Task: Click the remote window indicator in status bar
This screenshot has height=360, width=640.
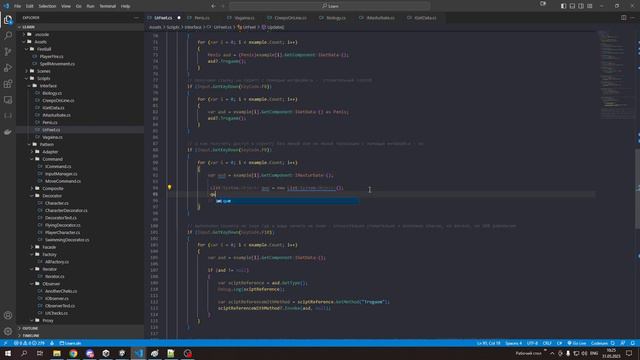Action: 5,343
